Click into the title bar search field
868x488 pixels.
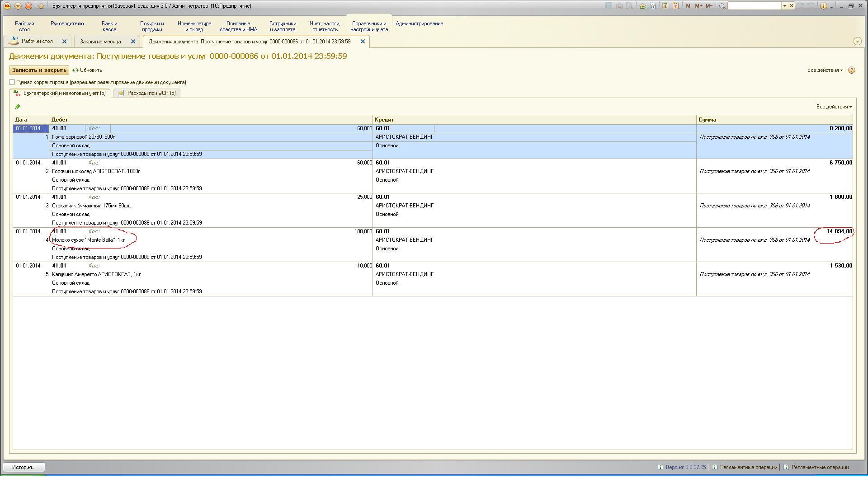coord(754,6)
